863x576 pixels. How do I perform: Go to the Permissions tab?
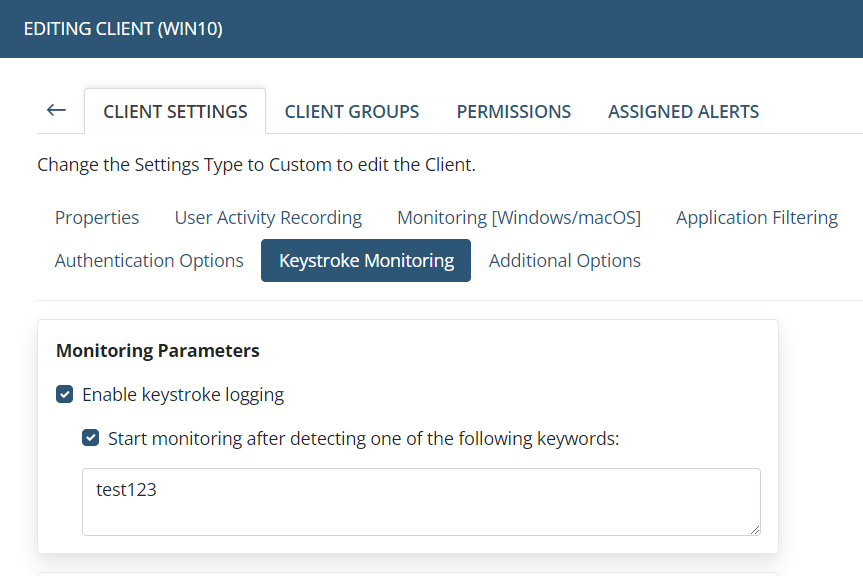(x=514, y=112)
